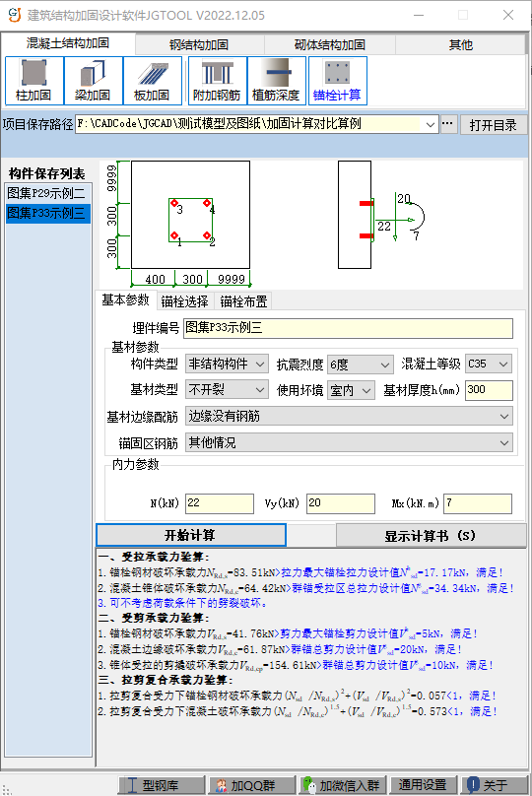Open the 梁加固 beam reinforcement tool
The image size is (532, 796).
(x=94, y=81)
